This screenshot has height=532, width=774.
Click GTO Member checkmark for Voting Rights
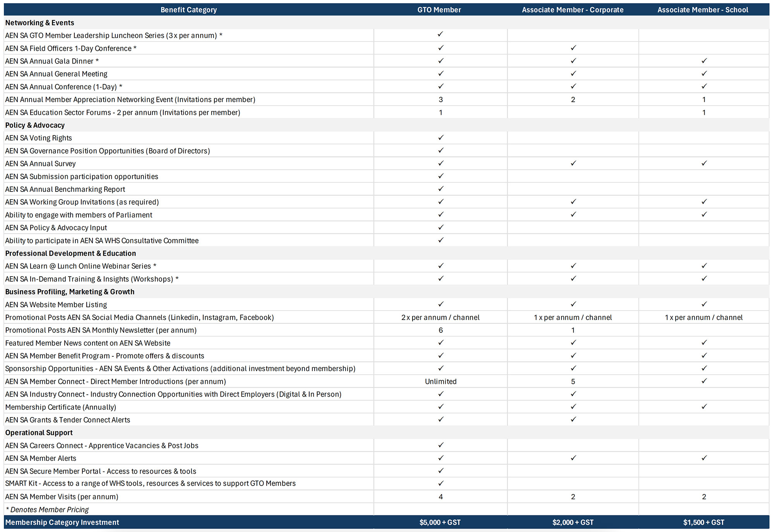click(x=440, y=138)
